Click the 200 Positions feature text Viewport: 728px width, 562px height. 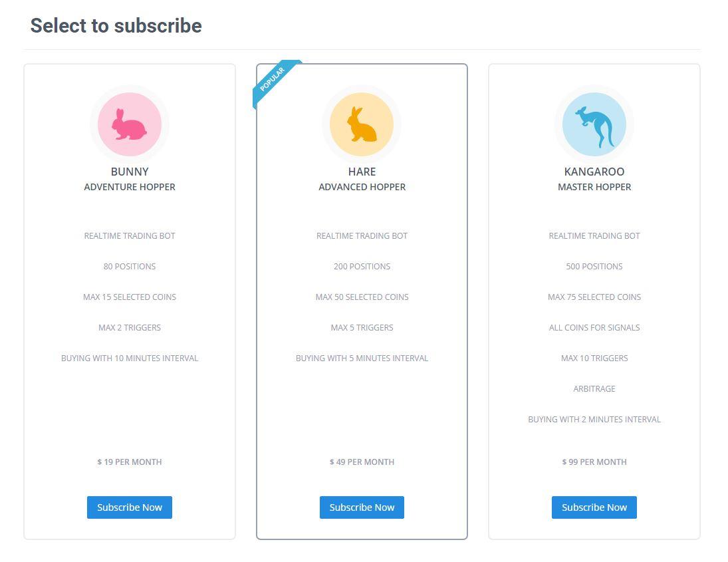(x=362, y=266)
